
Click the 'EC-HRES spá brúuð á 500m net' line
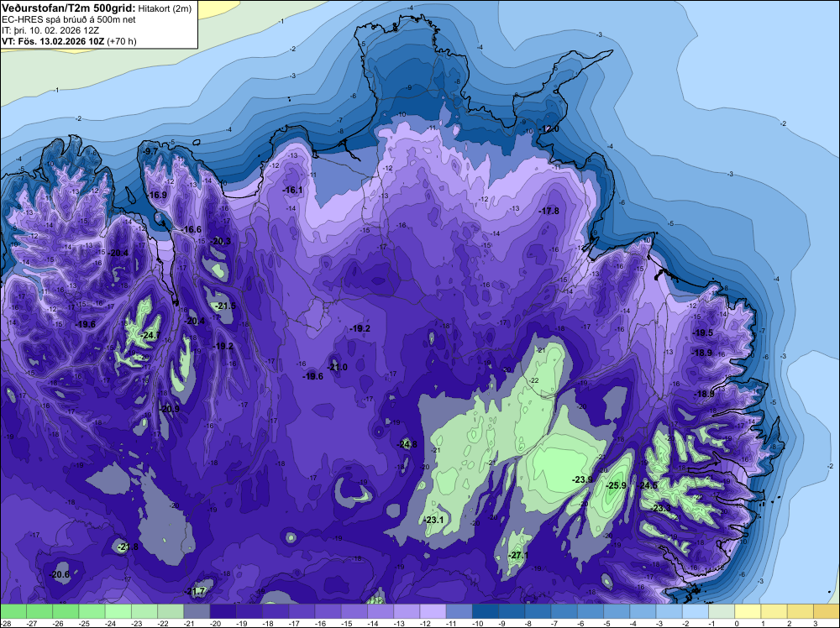click(x=68, y=20)
